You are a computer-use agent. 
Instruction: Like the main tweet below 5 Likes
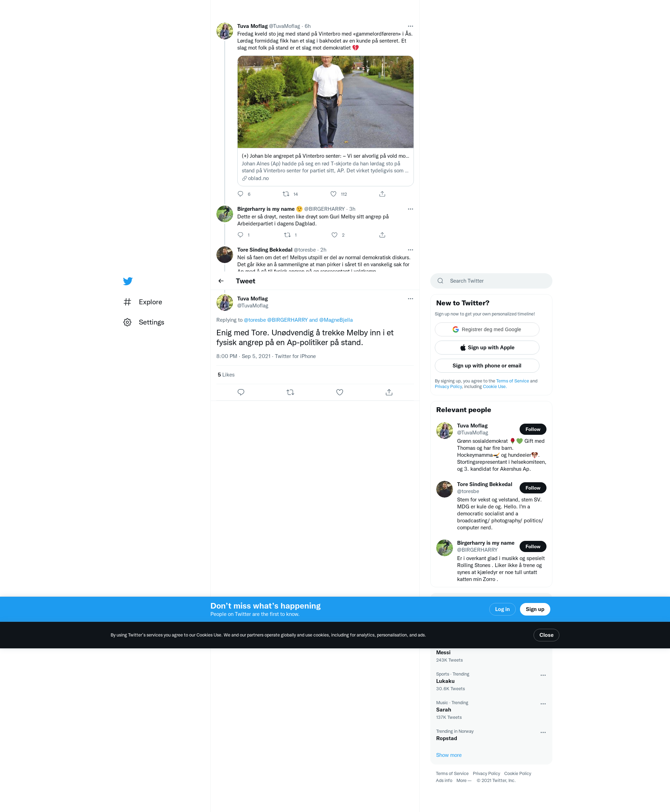click(x=340, y=392)
